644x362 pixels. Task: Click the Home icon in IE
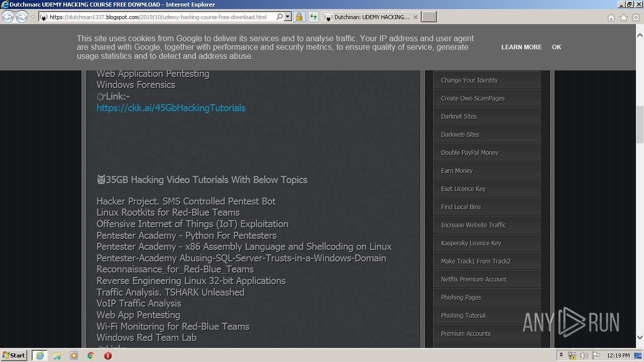(x=611, y=18)
